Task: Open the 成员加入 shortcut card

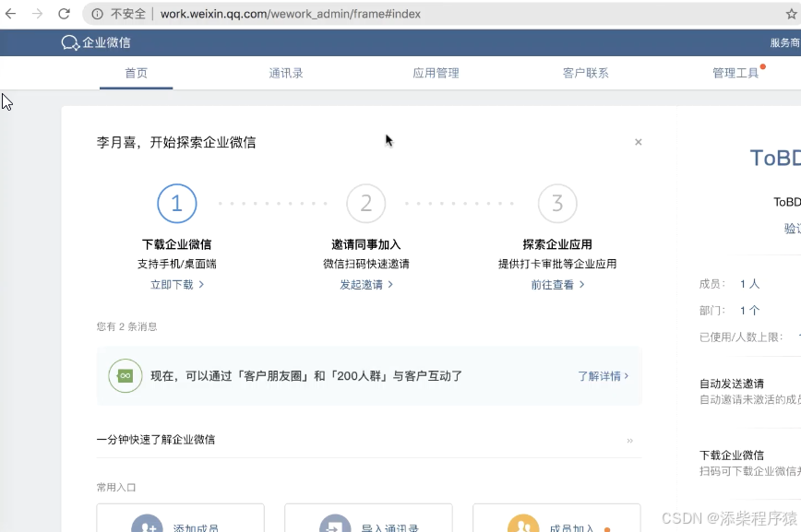Action: (556, 517)
